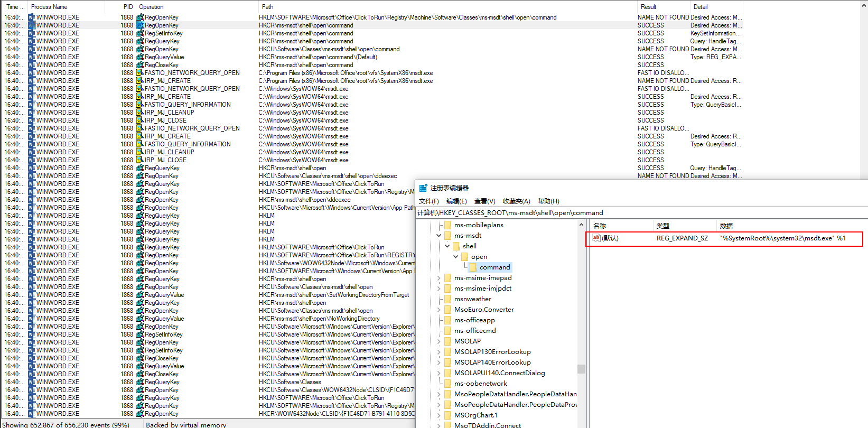Viewport: 868px width, 428px height.
Task: Open the 收藏夹(A) menu
Action: [517, 201]
